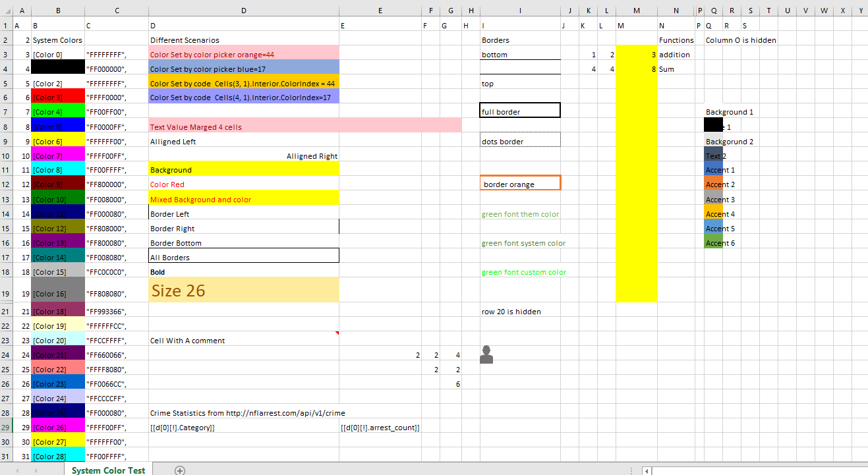Click the gray person picture on the sheet
This screenshot has height=475, width=868.
(486, 354)
